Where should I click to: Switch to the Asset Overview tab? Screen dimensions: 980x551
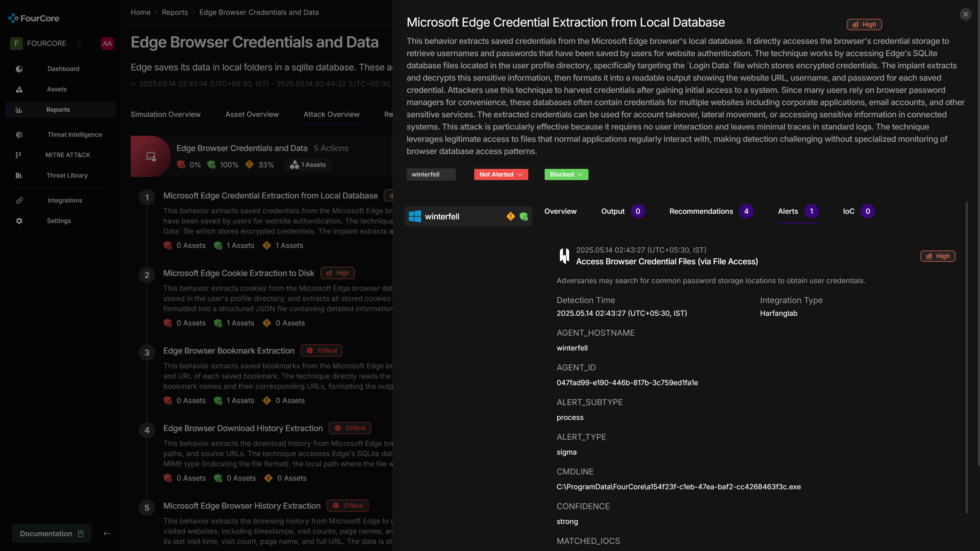tap(252, 114)
